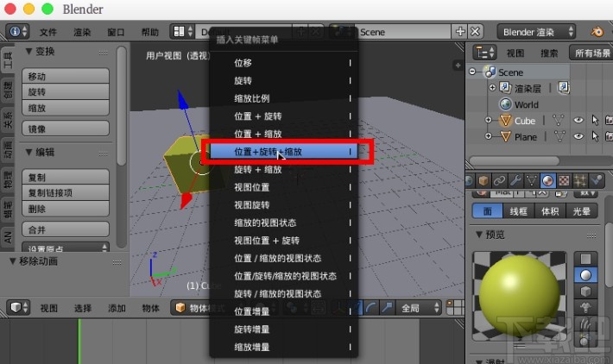
Task: Click the World globe icon in Outliner
Action: (x=506, y=104)
